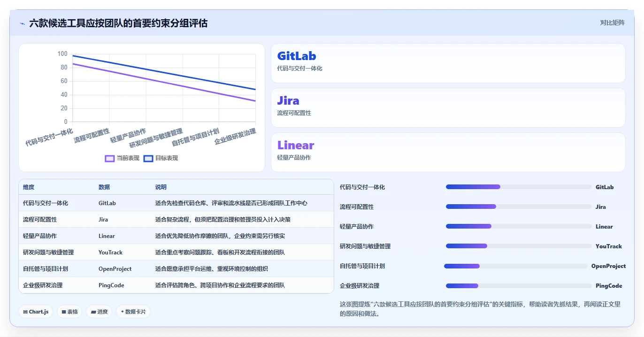Select the Linear table cell
Viewport: 644px width, 337px height.
(107, 236)
